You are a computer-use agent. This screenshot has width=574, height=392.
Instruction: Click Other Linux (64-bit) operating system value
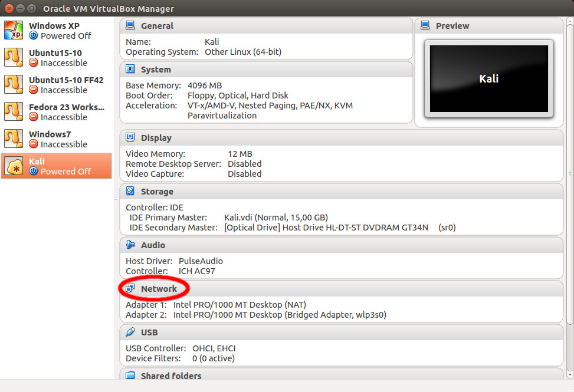(x=243, y=52)
